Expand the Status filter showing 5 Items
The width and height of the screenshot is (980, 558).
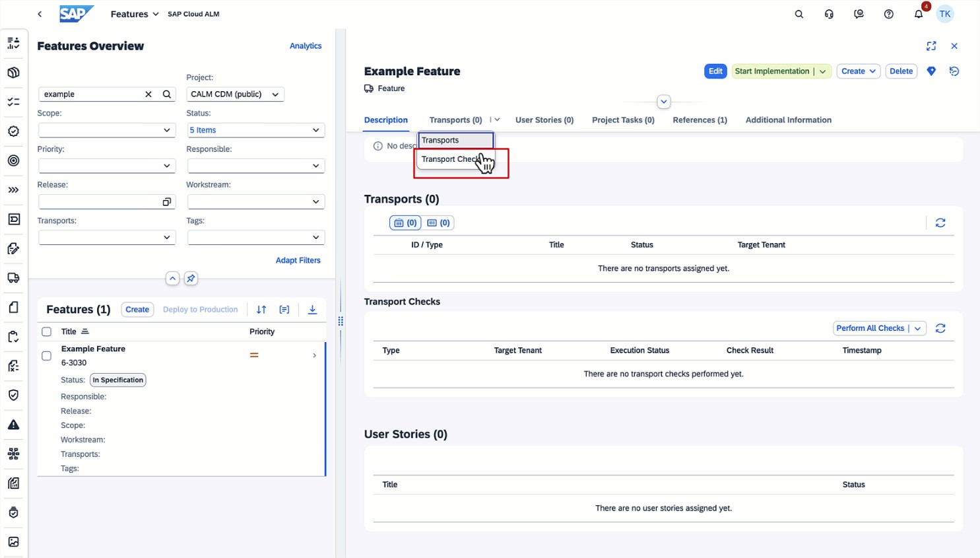[255, 130]
